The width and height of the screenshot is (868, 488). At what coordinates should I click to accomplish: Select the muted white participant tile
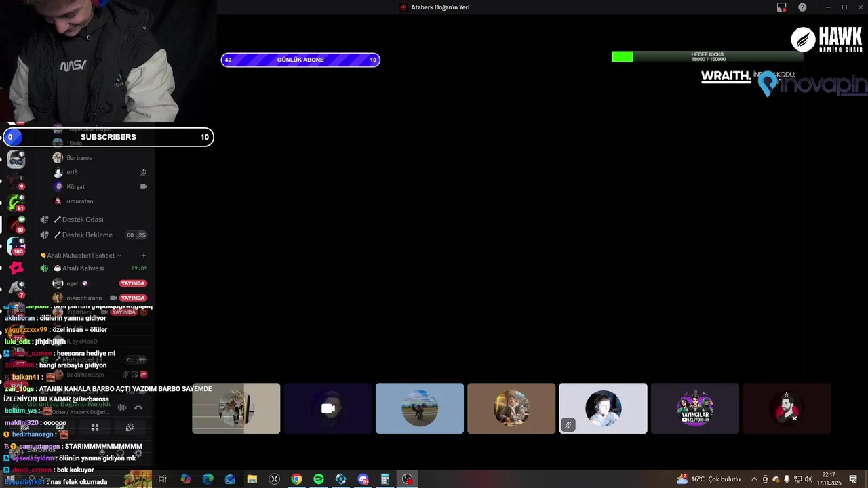pyautogui.click(x=604, y=409)
